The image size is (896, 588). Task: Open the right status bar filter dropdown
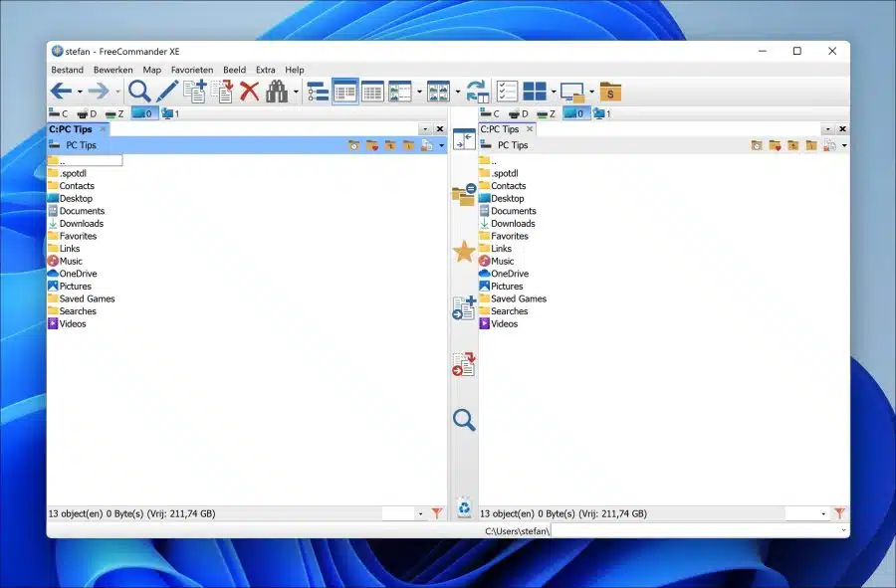point(823,513)
